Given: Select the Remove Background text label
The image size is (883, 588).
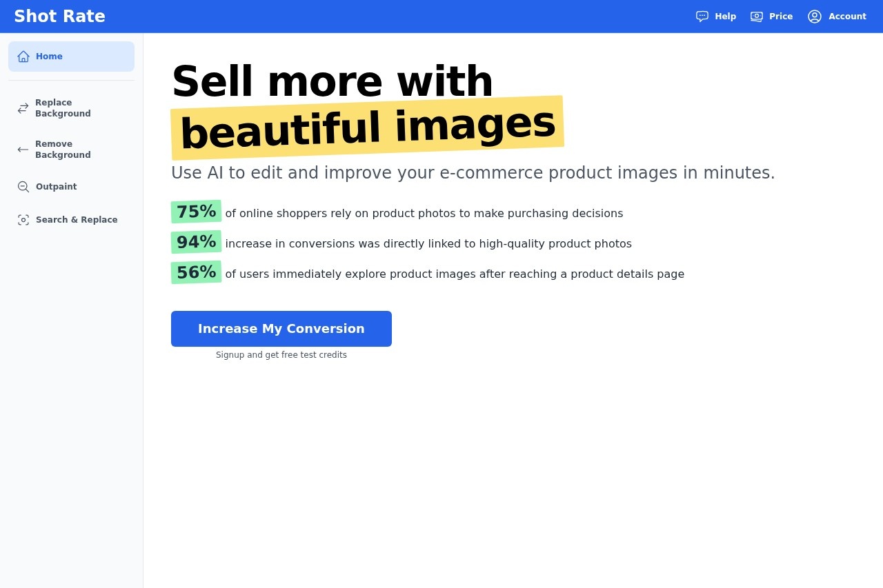Looking at the screenshot, I should click(63, 150).
